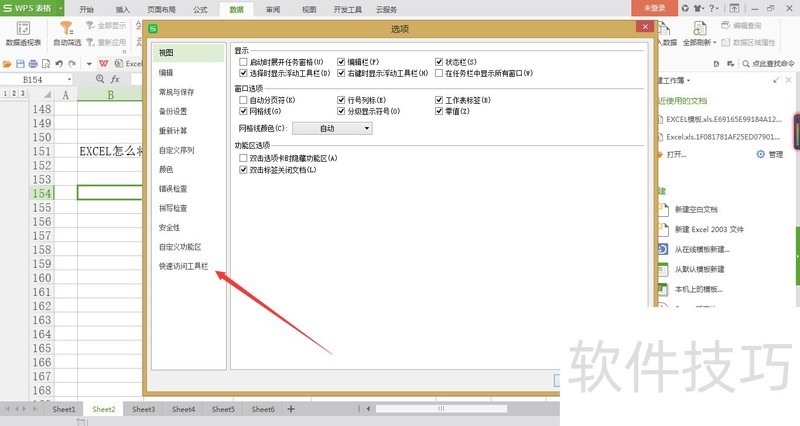Open the WPS 表格 application menu dropdown arrow

(60, 8)
